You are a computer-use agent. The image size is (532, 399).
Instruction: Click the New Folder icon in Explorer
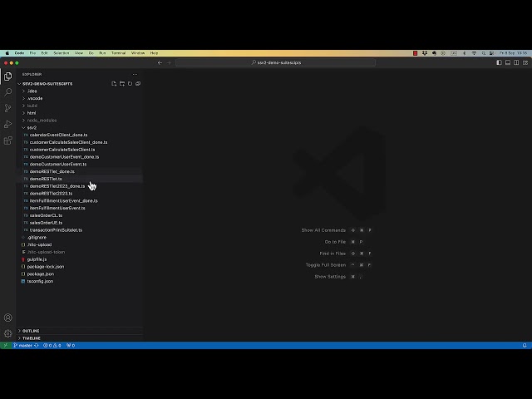click(x=122, y=83)
